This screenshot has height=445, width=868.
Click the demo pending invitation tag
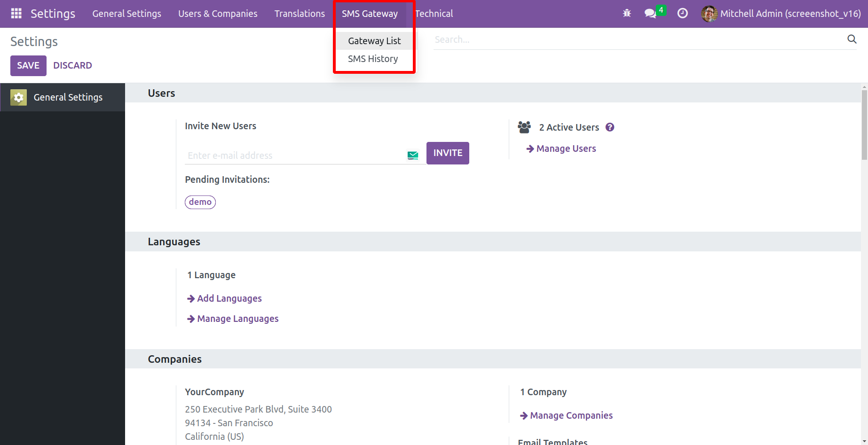click(200, 202)
